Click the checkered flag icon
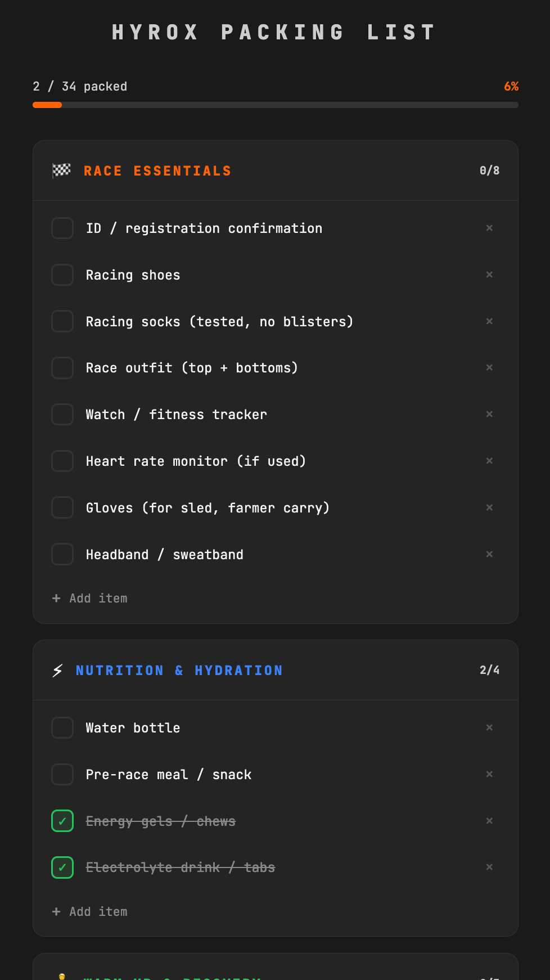Screen dimensions: 550x980 [x=61, y=170]
